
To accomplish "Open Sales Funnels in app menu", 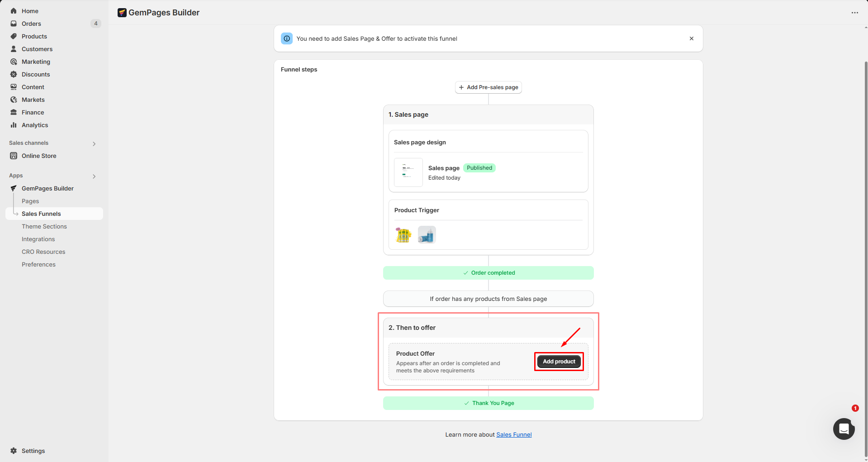I will pyautogui.click(x=41, y=214).
